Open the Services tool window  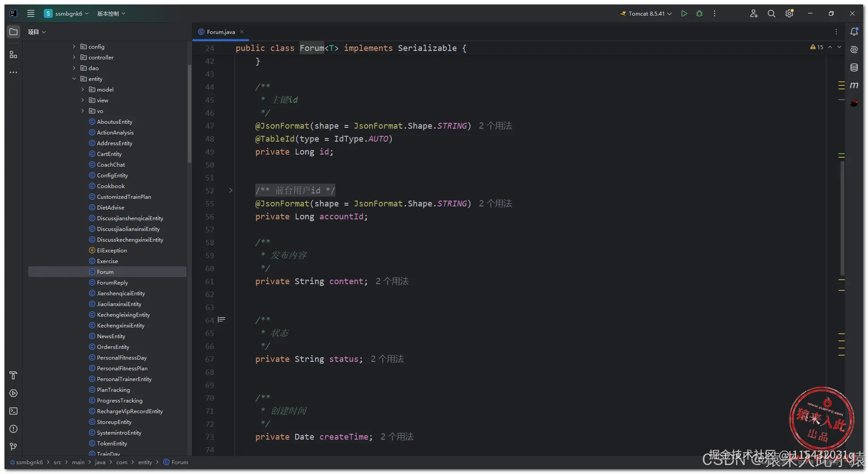(x=13, y=393)
